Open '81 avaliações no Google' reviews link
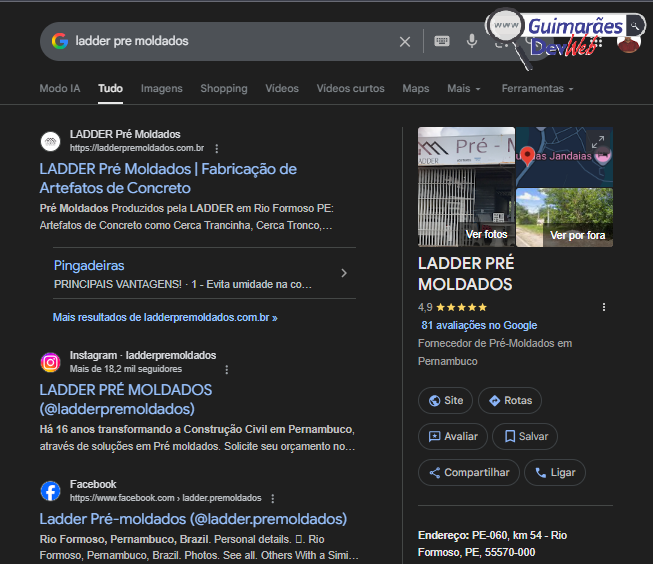The image size is (653, 564). coord(479,325)
